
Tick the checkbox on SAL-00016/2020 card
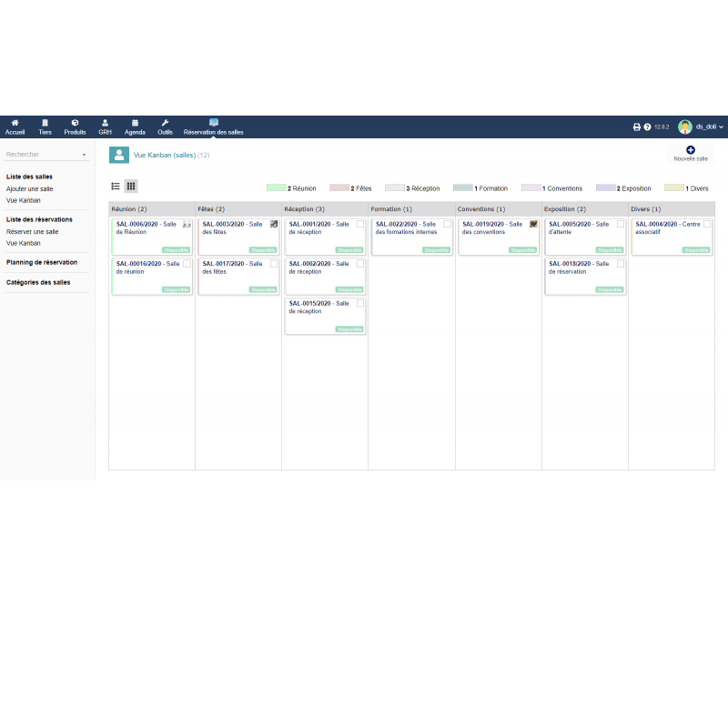187,264
